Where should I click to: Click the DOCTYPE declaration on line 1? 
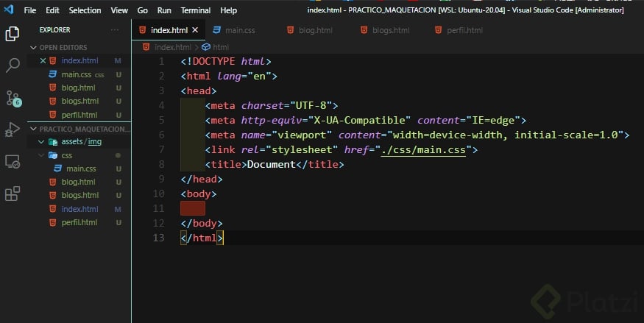point(226,62)
